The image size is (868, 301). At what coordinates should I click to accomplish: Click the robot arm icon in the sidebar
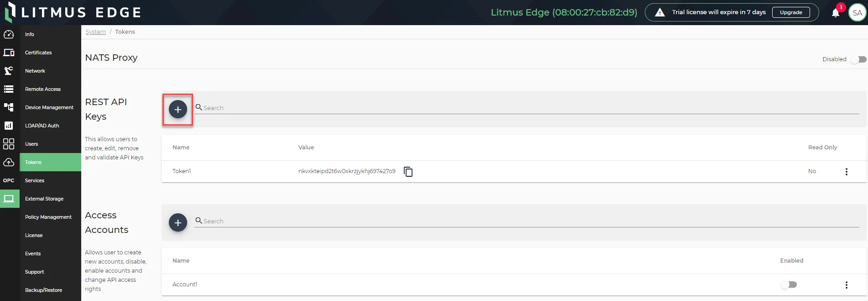coord(9,71)
